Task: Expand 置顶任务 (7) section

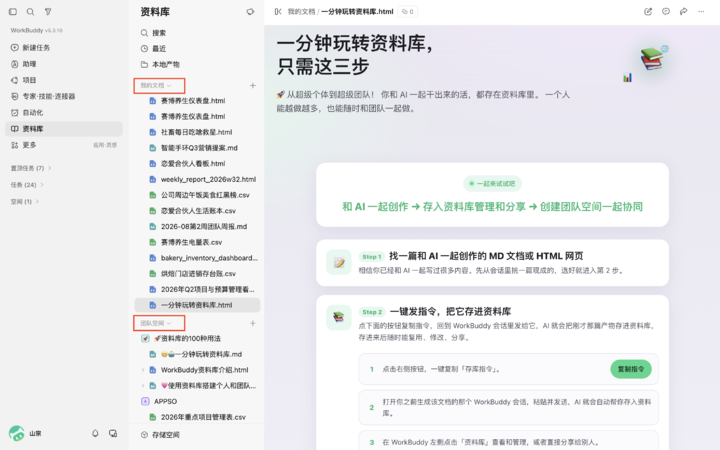Action: click(31, 168)
